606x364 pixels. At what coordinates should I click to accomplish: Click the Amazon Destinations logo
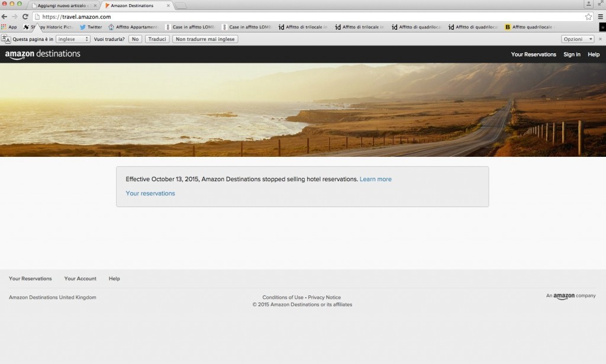(43, 54)
